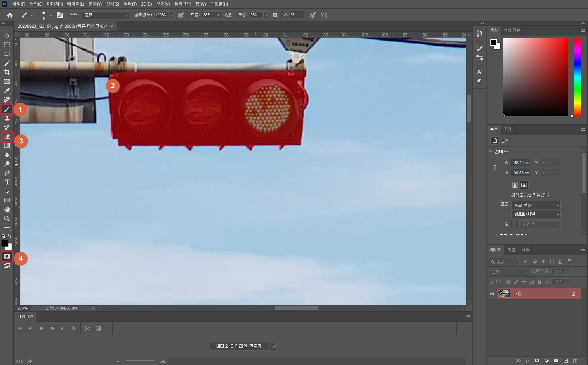
Task: Enable airbrush-style build-up
Action: 228,15
